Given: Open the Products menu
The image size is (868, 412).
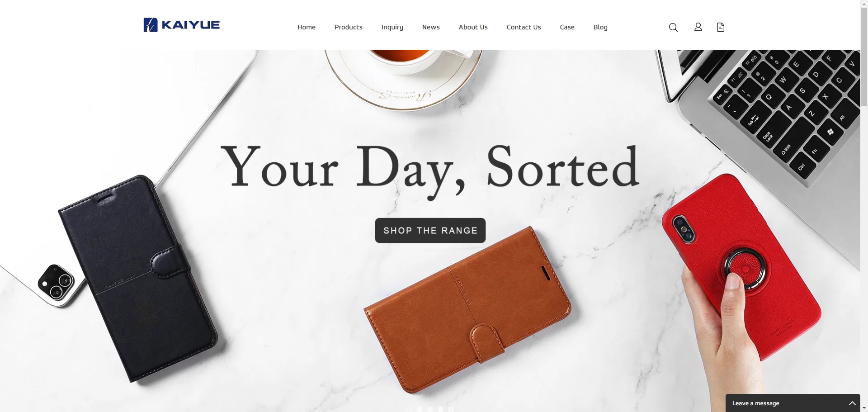Looking at the screenshot, I should click(349, 27).
